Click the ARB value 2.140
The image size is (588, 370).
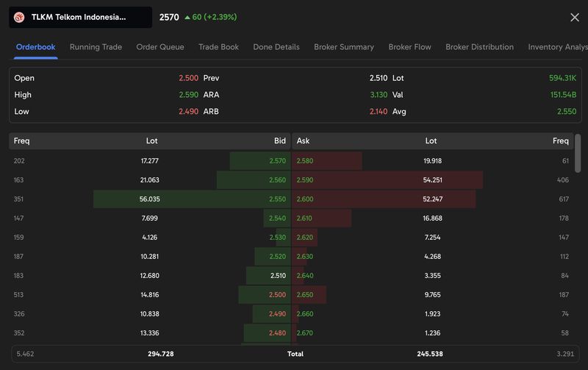point(379,112)
